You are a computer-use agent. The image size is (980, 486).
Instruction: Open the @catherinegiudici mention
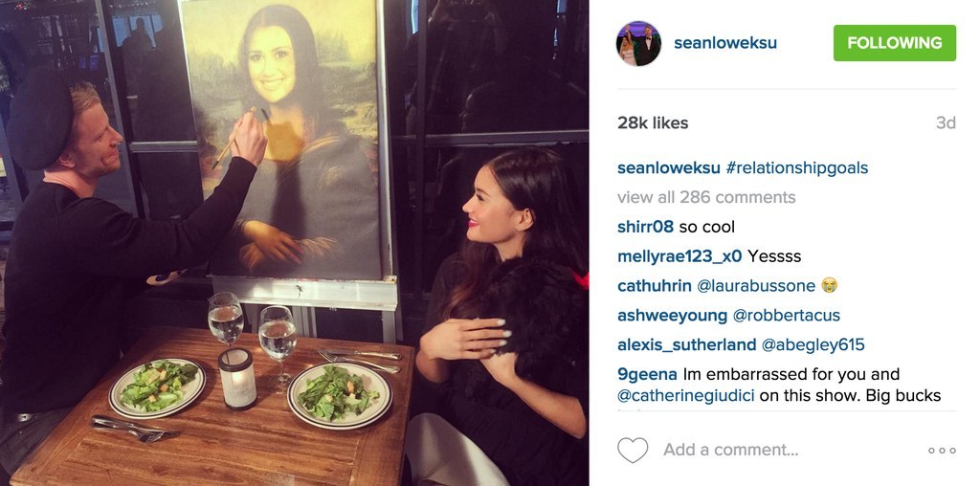pyautogui.click(x=686, y=395)
